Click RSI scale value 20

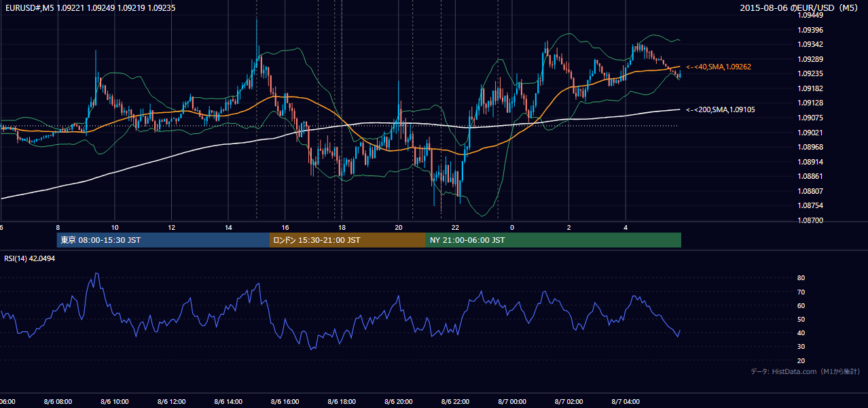click(x=801, y=360)
